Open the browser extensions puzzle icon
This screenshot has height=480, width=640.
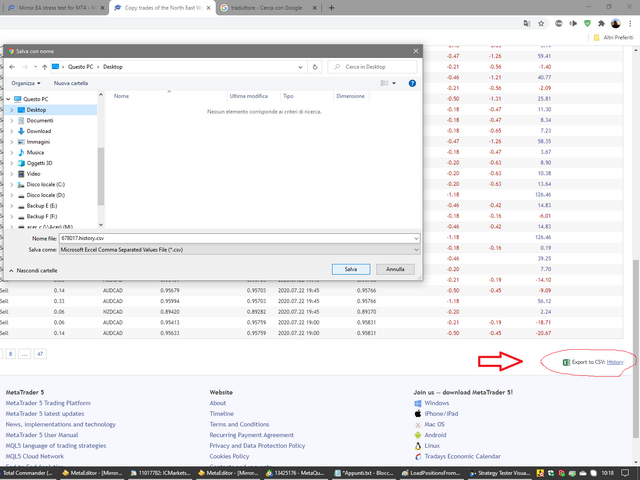[x=601, y=23]
